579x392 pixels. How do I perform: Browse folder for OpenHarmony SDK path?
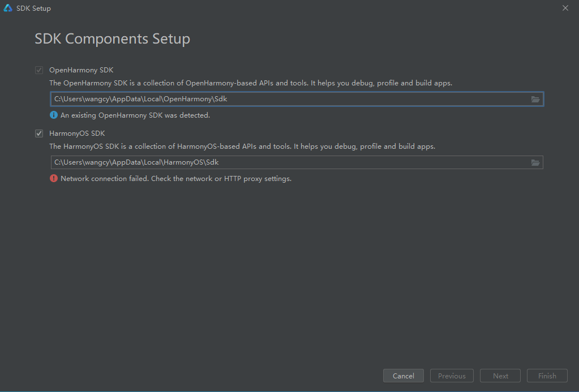pyautogui.click(x=535, y=100)
